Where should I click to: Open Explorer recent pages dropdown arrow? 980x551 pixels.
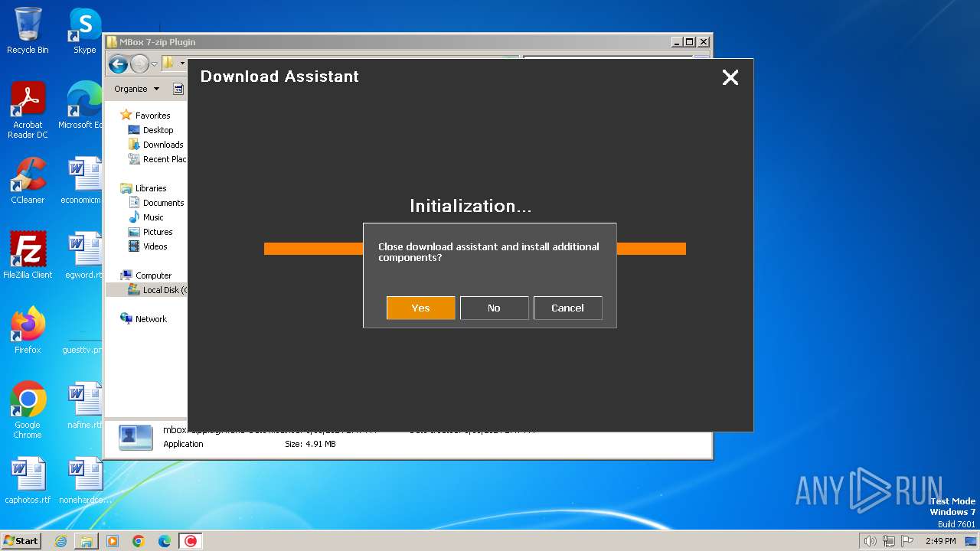(x=154, y=64)
